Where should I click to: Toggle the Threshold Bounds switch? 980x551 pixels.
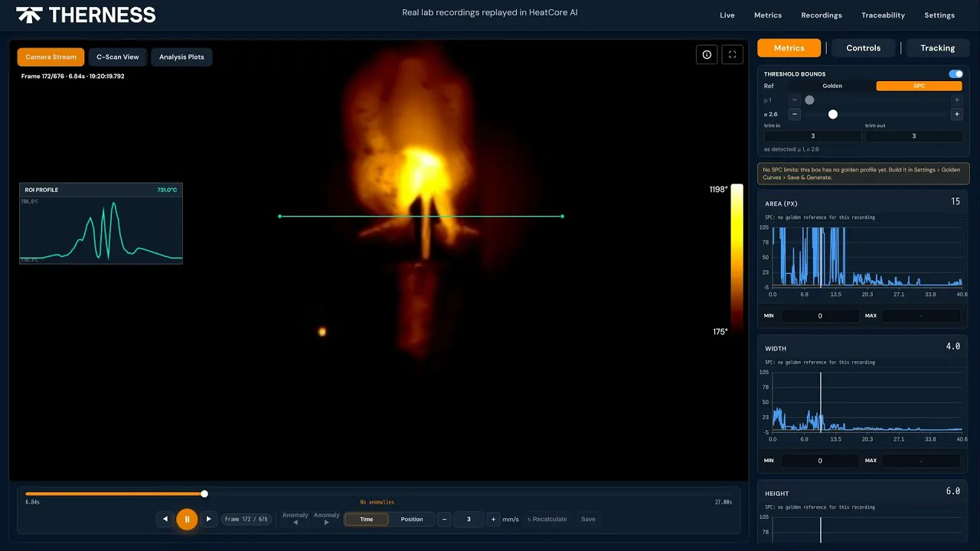pyautogui.click(x=955, y=74)
